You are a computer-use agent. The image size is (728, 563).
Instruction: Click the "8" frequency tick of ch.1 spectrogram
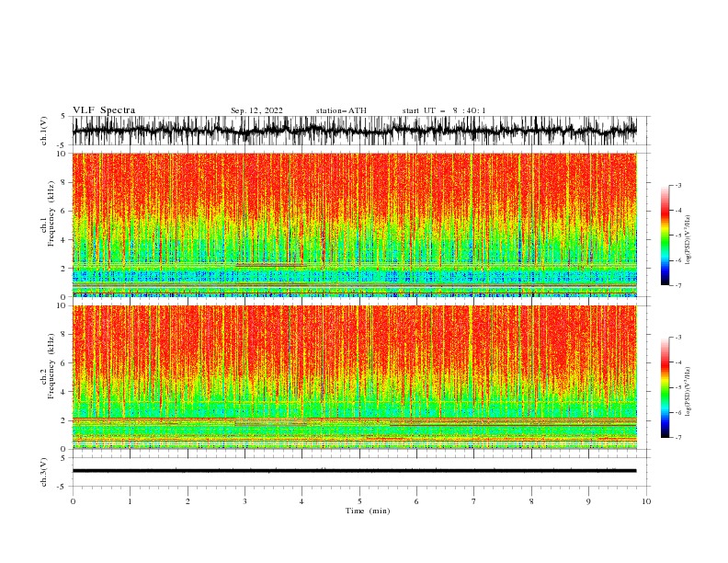click(64, 182)
